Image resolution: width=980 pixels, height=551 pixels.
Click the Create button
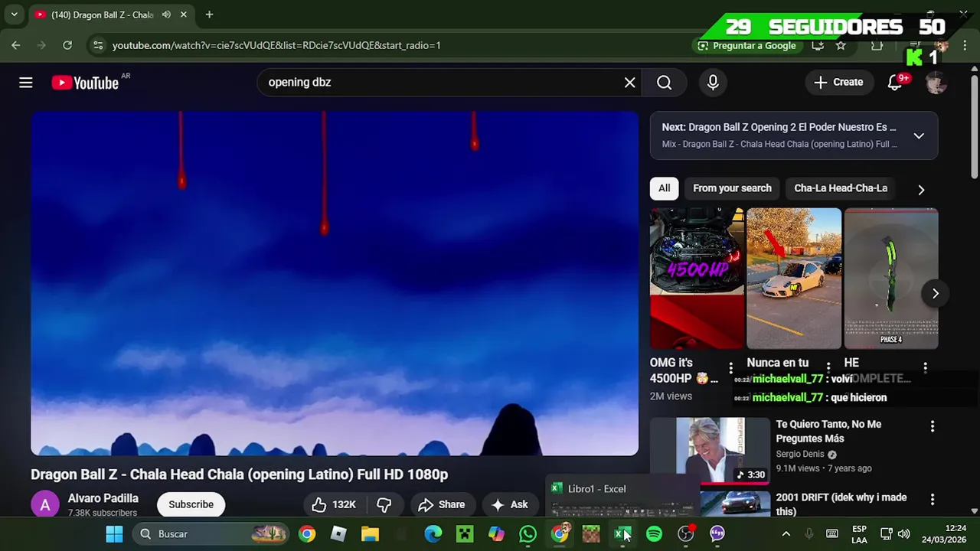point(838,83)
